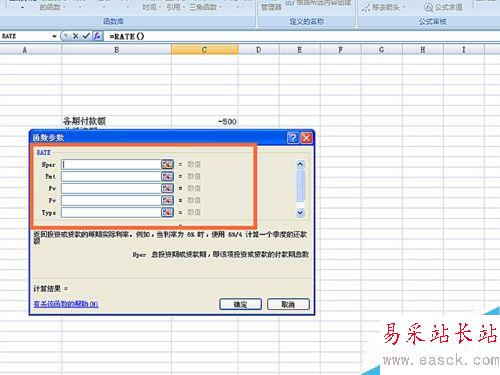Viewport: 500px width, 375px height.
Task: Click the Nper input field
Action: click(111, 164)
